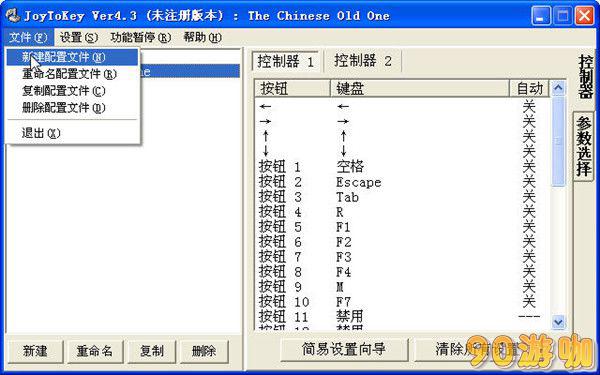Click the vertical scrollbar thumb of button list
This screenshot has height=375, width=600.
[558, 142]
